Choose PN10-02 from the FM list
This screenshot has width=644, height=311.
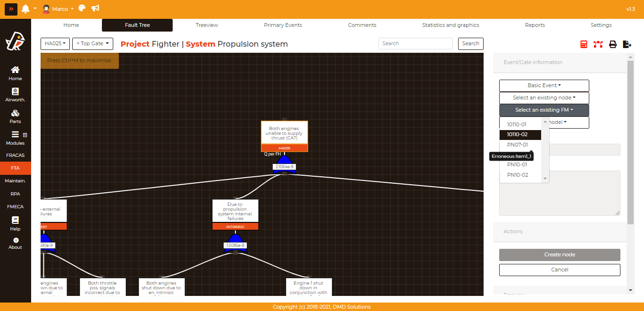tap(518, 175)
